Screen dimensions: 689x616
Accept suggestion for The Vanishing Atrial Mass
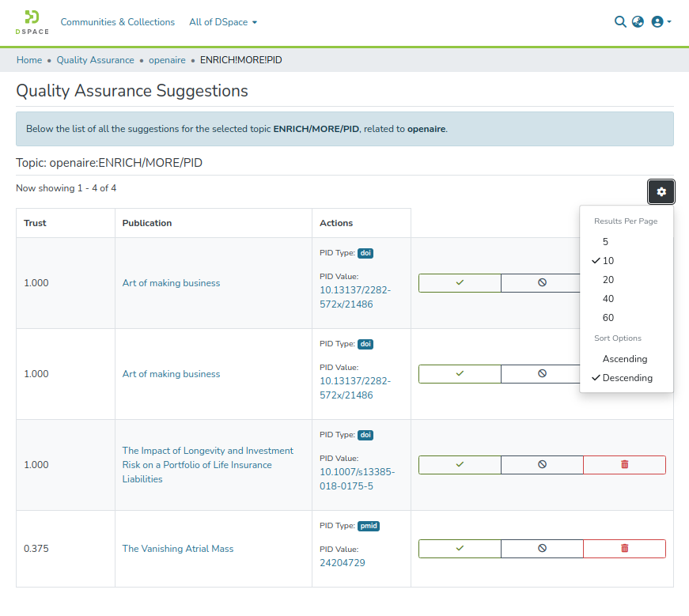(460, 549)
